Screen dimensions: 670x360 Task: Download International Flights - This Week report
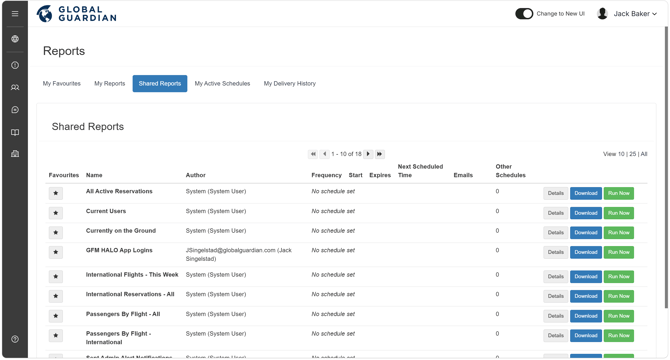[x=586, y=277]
